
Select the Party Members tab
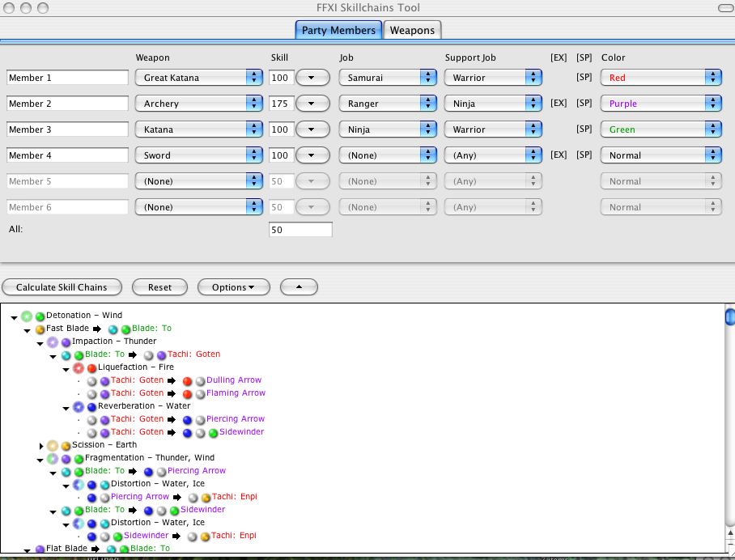(338, 31)
